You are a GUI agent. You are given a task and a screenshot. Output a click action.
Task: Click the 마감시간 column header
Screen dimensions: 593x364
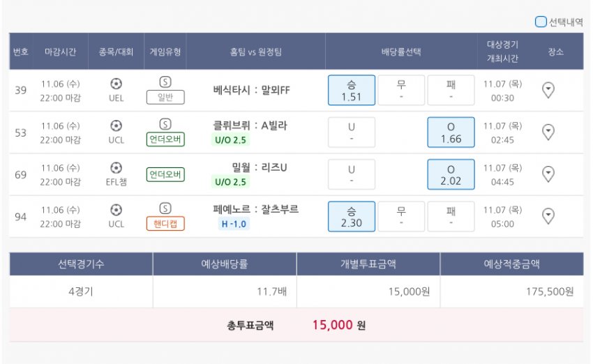tap(60, 52)
